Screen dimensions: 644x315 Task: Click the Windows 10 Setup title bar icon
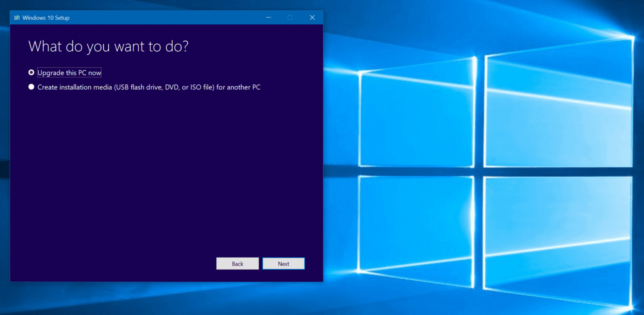tap(17, 18)
